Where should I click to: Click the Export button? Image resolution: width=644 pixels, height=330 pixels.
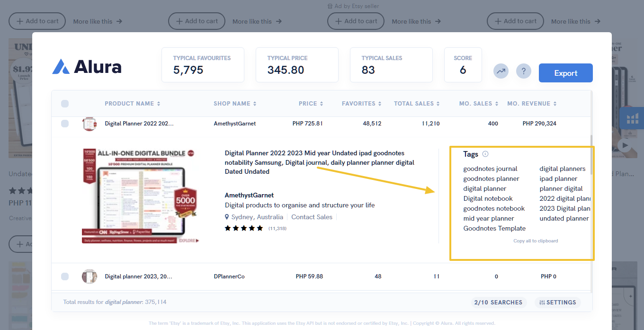[x=566, y=73]
